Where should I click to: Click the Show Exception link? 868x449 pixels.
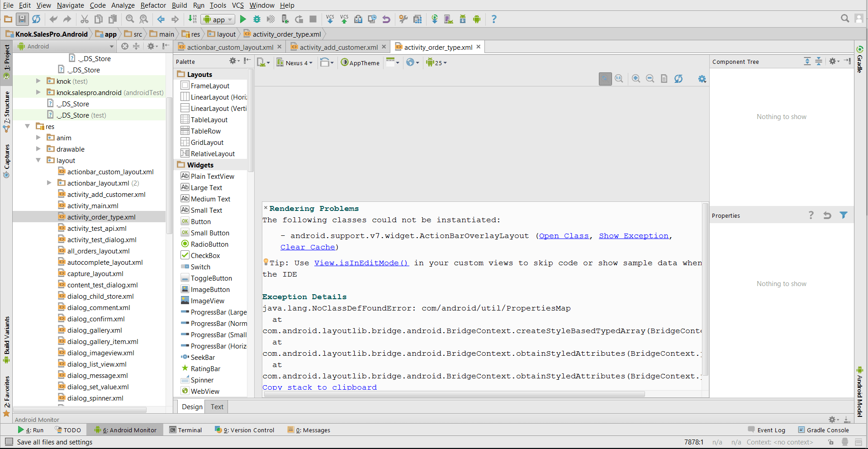633,236
